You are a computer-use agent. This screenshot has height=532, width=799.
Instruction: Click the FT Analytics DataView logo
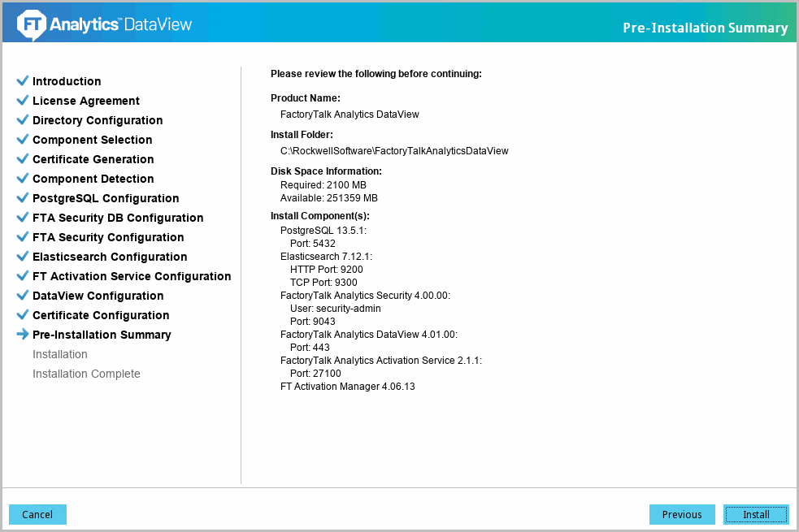pos(105,25)
